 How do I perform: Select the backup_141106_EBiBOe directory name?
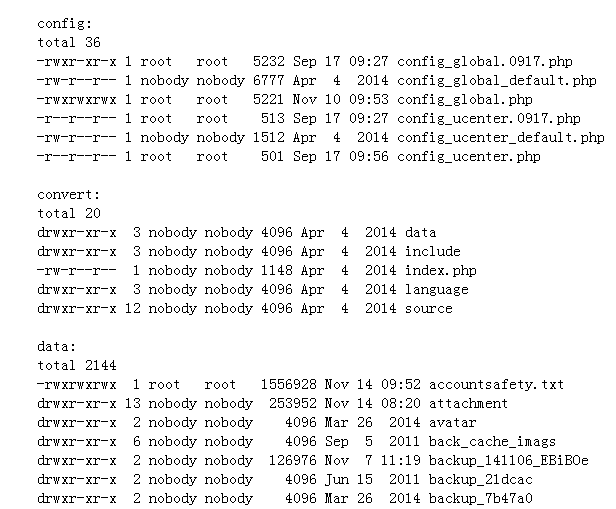click(x=509, y=461)
